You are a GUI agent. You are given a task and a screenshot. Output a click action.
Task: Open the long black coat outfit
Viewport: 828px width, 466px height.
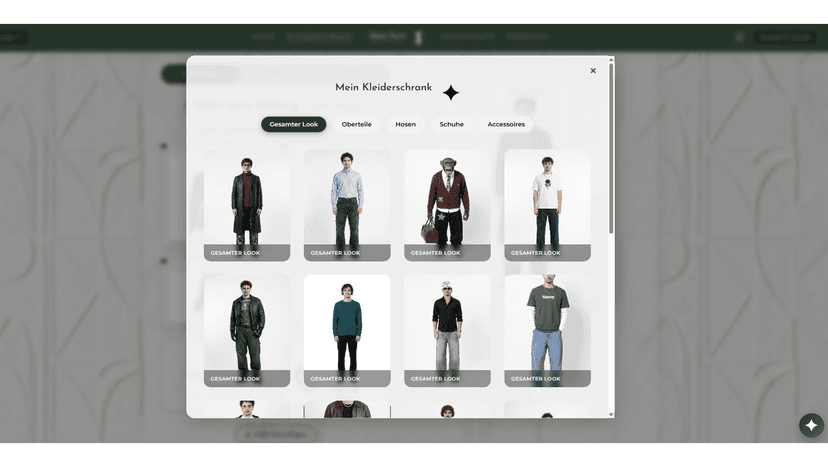tap(247, 205)
